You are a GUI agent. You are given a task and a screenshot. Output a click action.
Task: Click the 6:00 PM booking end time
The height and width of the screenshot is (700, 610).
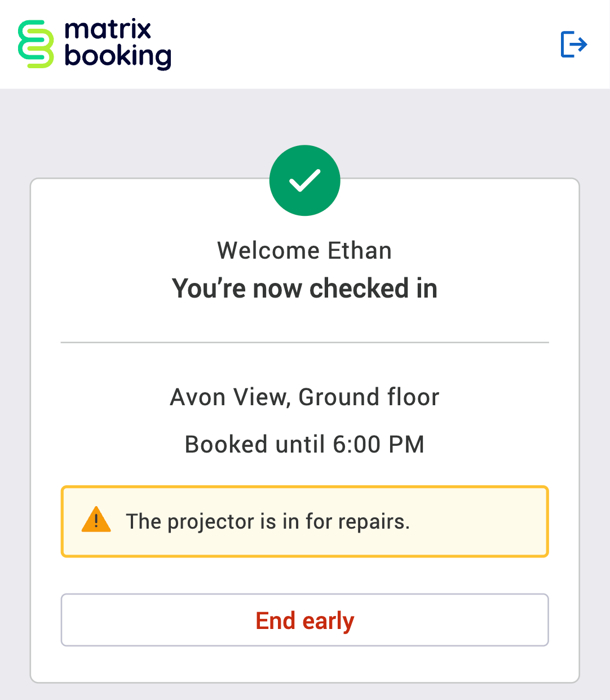378,445
